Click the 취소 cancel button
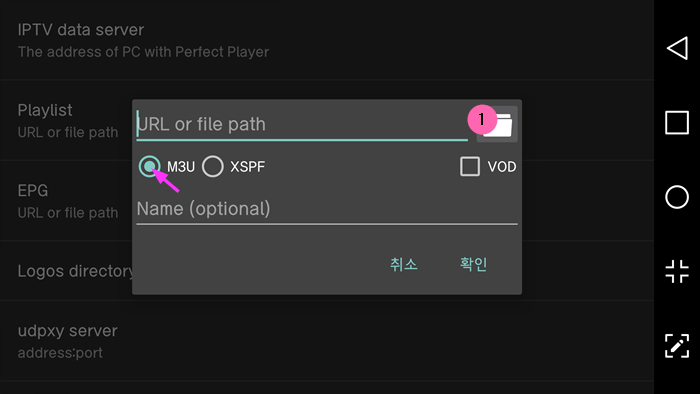 [404, 264]
